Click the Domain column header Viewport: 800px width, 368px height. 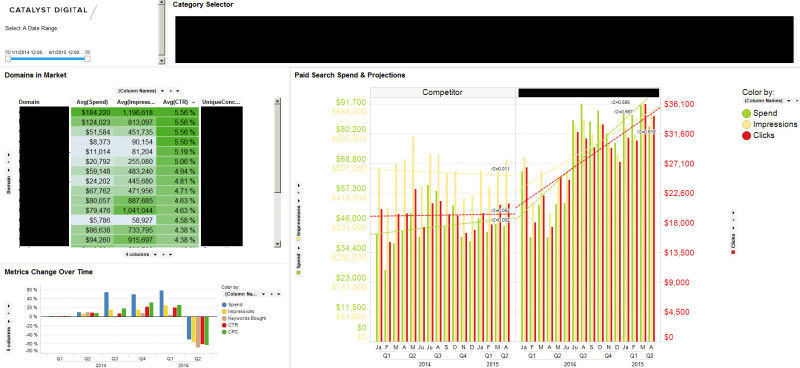click(x=29, y=102)
